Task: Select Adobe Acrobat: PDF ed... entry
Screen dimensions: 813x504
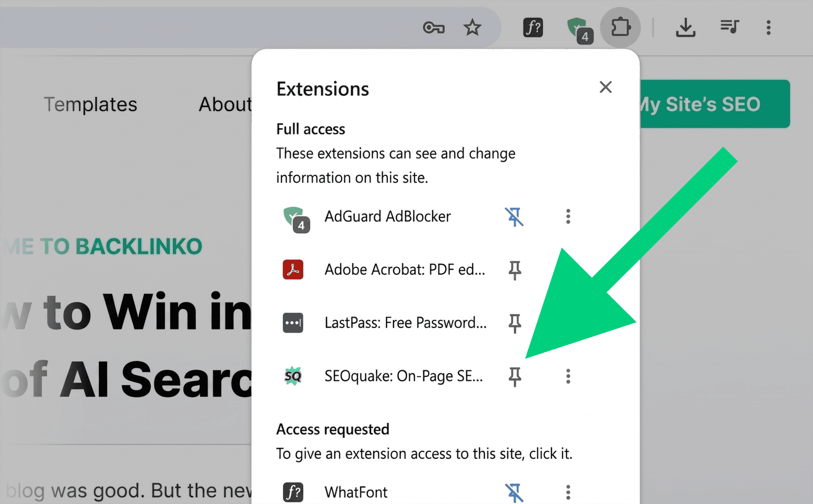Action: pos(405,269)
